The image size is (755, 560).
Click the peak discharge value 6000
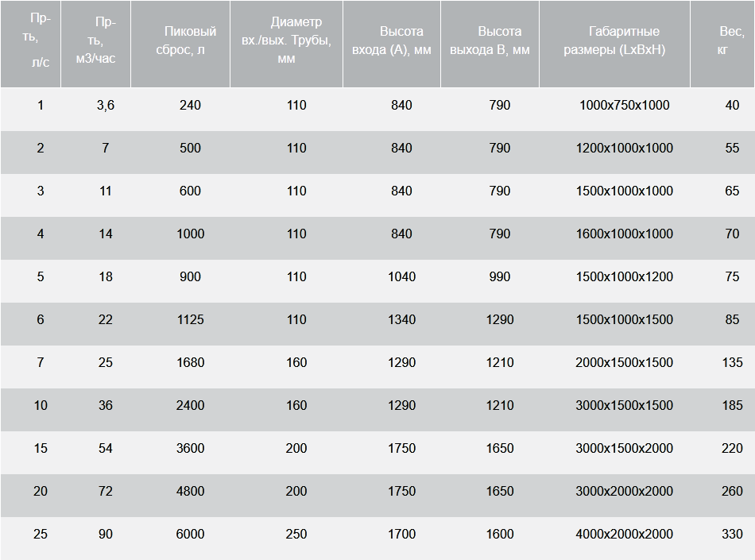(190, 534)
